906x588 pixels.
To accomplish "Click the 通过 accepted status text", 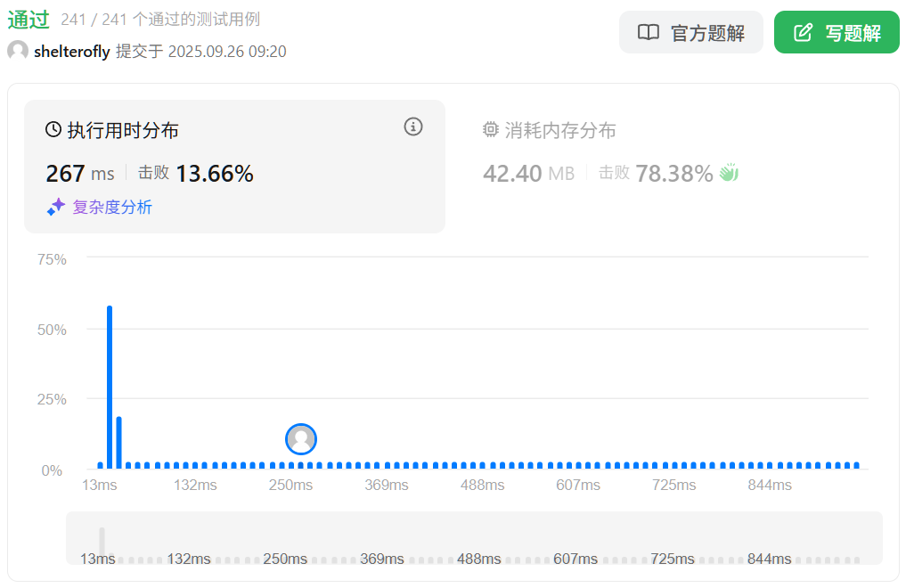I will click(x=29, y=20).
